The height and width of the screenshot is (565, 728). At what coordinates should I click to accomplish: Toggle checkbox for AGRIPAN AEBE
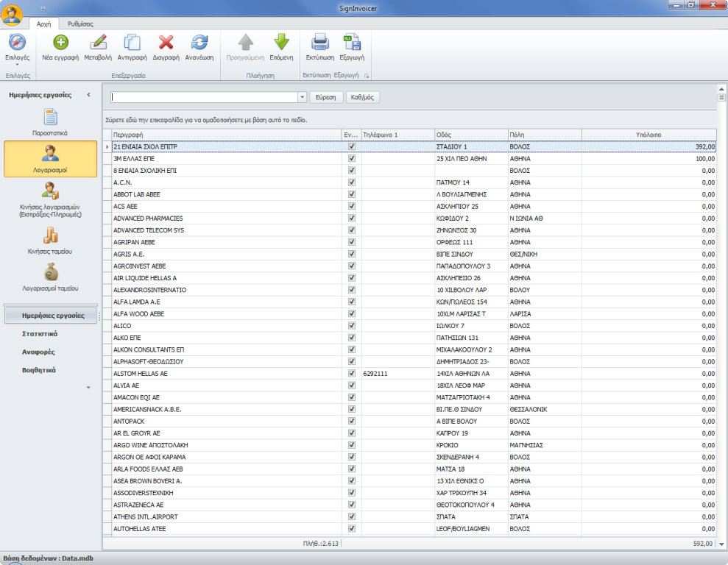[351, 242]
